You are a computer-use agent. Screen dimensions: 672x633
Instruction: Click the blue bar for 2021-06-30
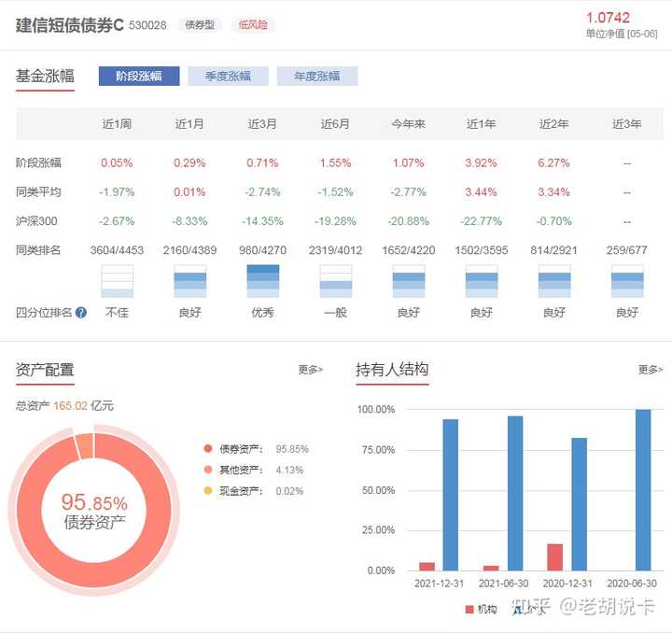coord(515,493)
